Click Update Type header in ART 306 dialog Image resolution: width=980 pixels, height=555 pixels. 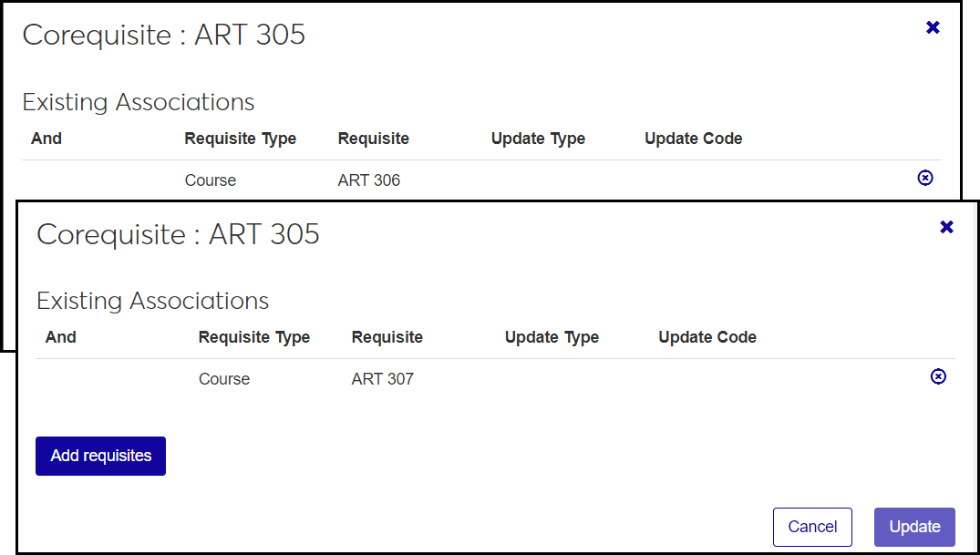point(538,139)
